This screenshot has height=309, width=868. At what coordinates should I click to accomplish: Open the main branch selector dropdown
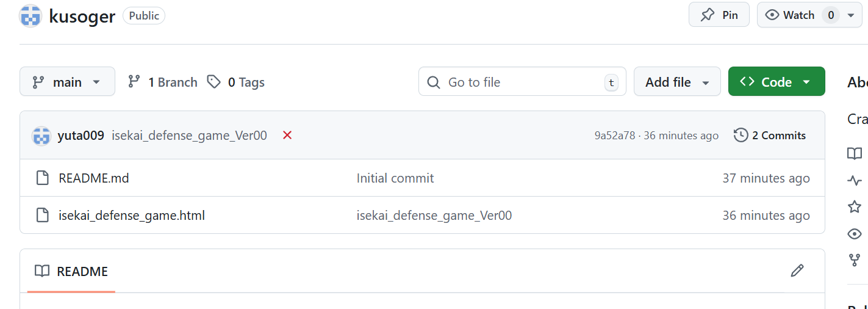tap(67, 82)
